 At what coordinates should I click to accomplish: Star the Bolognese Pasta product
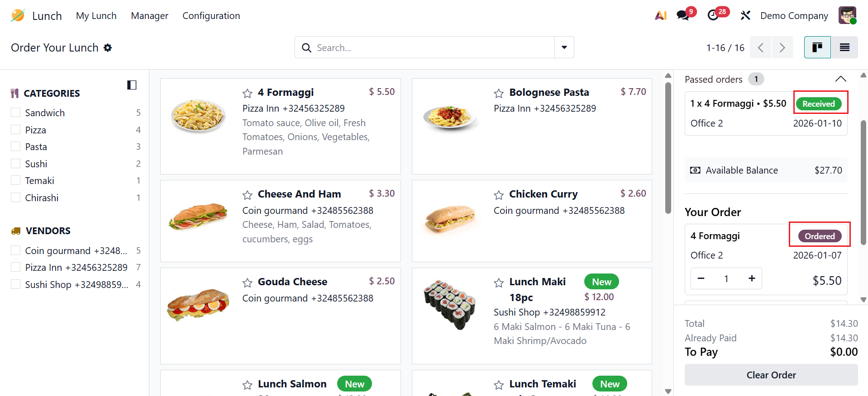pyautogui.click(x=499, y=93)
